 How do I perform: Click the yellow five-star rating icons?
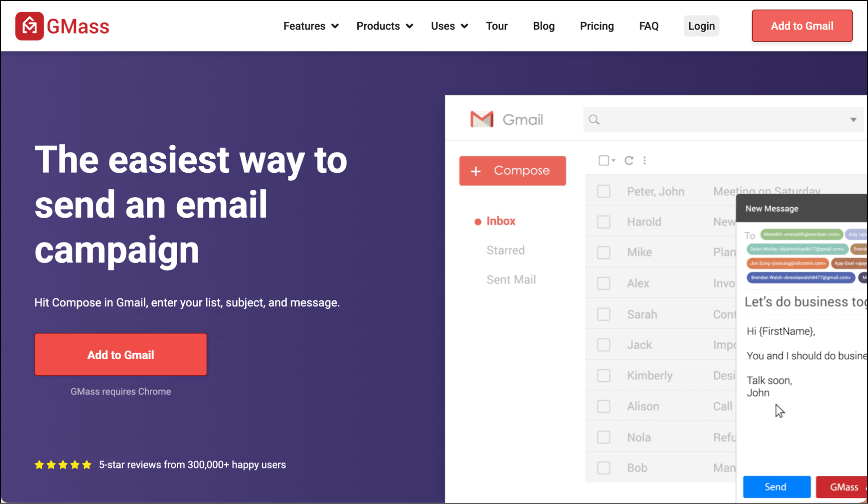coord(63,465)
